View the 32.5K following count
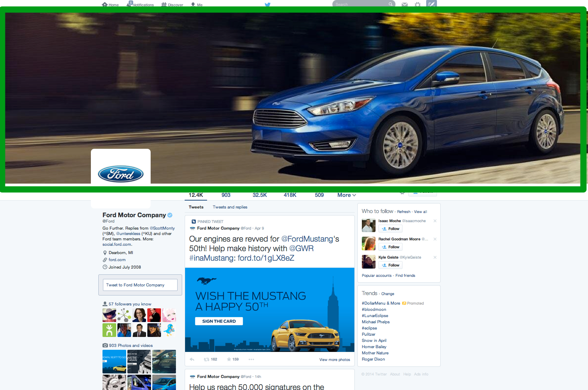Image resolution: width=588 pixels, height=390 pixels. [260, 195]
